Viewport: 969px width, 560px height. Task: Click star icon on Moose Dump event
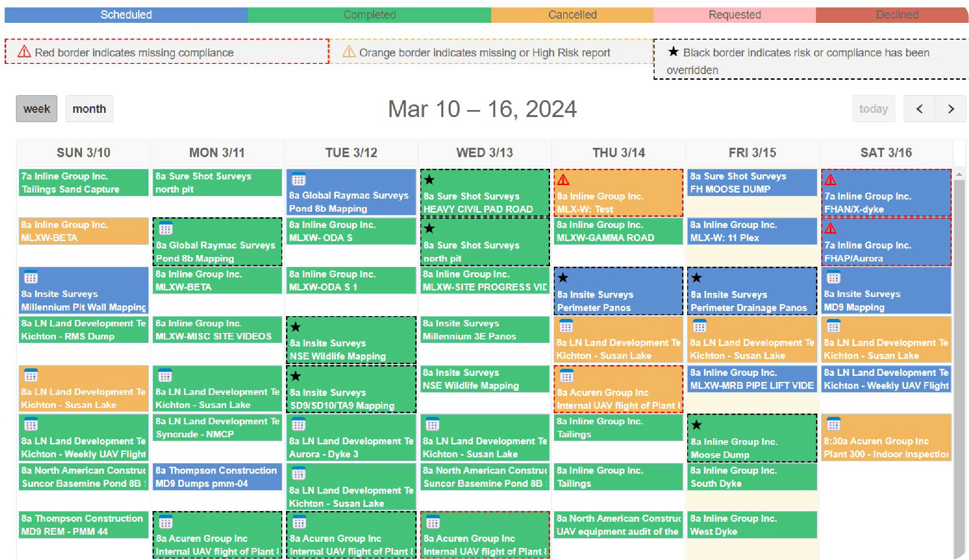pyautogui.click(x=697, y=425)
